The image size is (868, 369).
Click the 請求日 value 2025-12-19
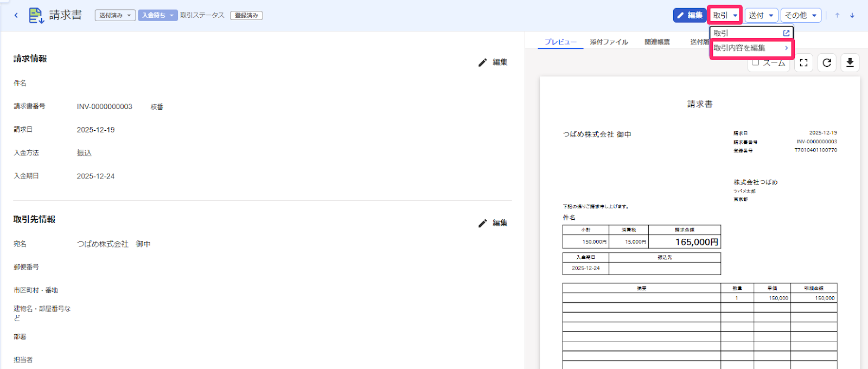[x=95, y=130]
